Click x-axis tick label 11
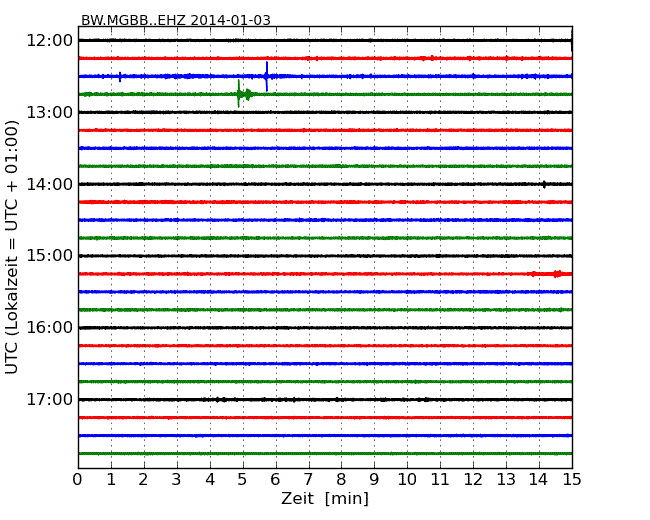The width and height of the screenshot is (650, 520). (x=440, y=480)
